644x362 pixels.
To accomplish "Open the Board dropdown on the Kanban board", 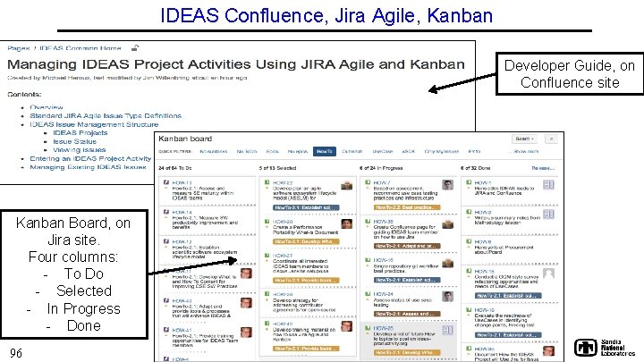I will click(x=524, y=139).
